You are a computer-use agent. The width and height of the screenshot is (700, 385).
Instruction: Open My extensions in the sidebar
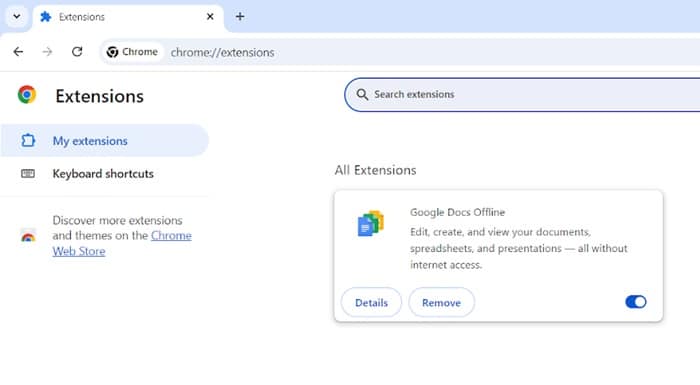[104, 141]
